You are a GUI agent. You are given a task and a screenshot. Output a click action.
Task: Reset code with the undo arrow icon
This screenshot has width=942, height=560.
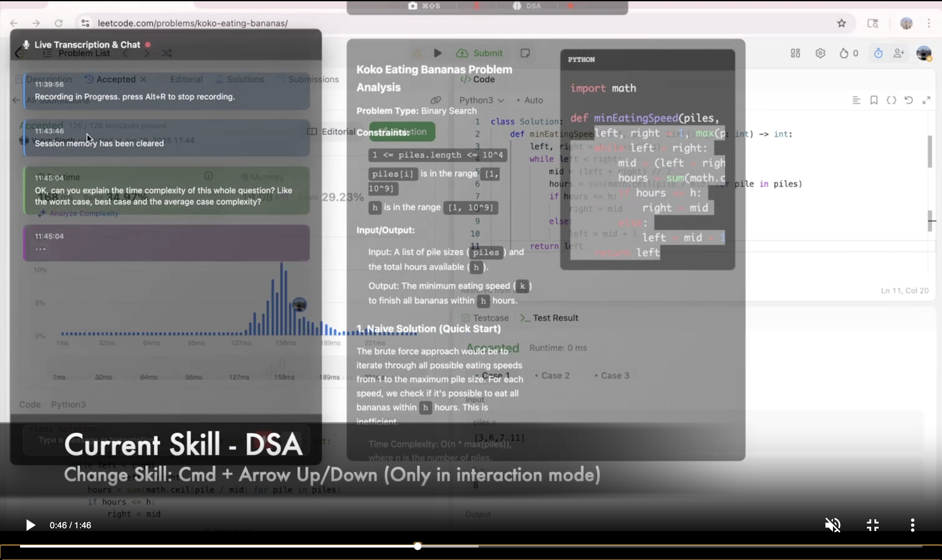(909, 100)
